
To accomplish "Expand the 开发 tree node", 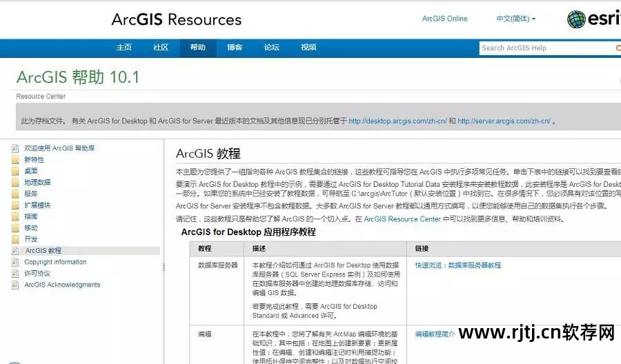I will (x=31, y=239).
